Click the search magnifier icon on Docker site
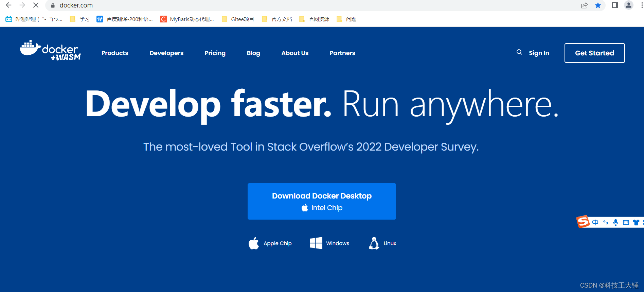Image resolution: width=644 pixels, height=292 pixels. point(519,52)
